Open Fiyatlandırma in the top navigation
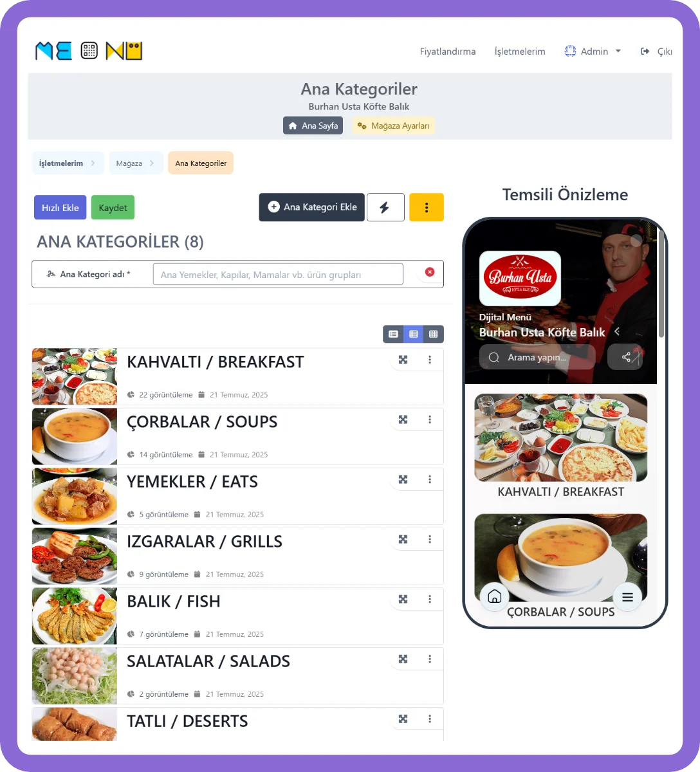Viewport: 700px width, 772px height. (448, 51)
